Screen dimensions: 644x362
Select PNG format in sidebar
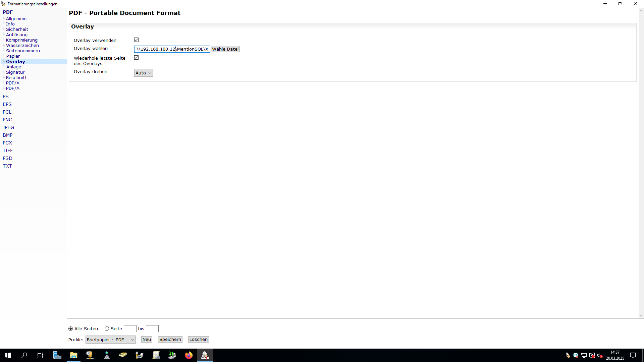tap(7, 120)
